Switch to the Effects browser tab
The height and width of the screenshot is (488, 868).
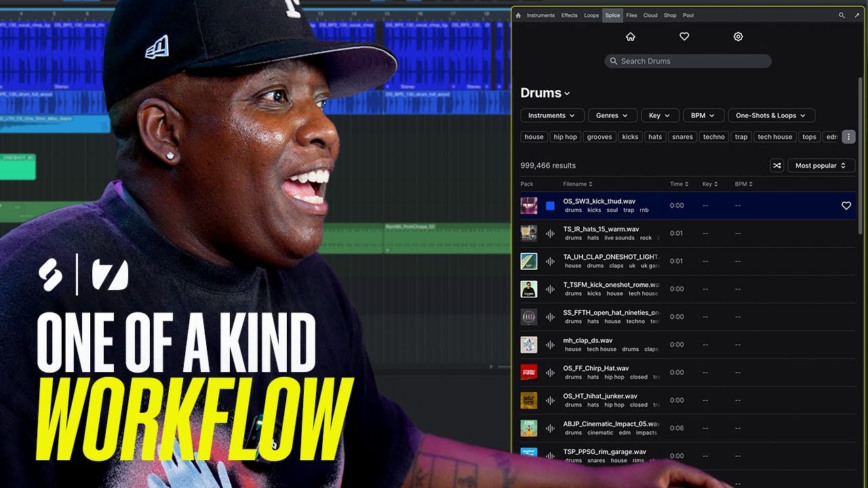pos(570,15)
